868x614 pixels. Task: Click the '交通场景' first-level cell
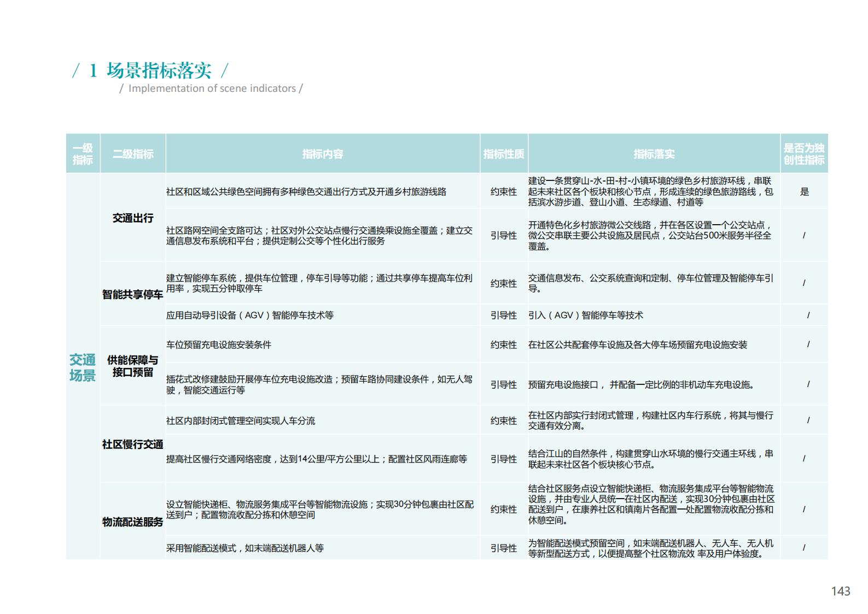pos(83,367)
